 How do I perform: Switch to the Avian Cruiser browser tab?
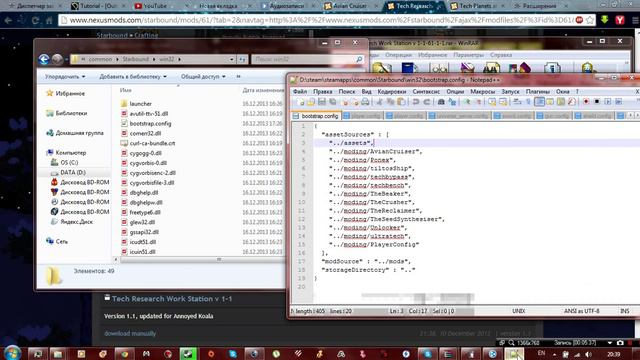(x=350, y=6)
